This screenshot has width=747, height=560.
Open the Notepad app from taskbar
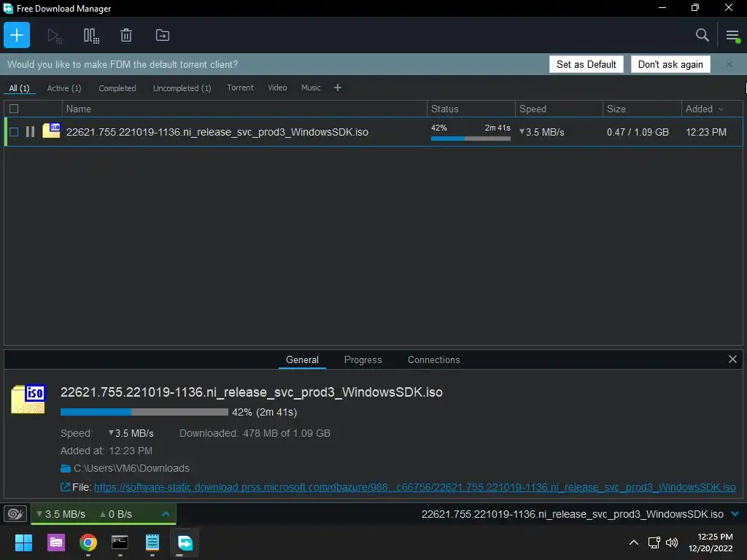(x=152, y=542)
